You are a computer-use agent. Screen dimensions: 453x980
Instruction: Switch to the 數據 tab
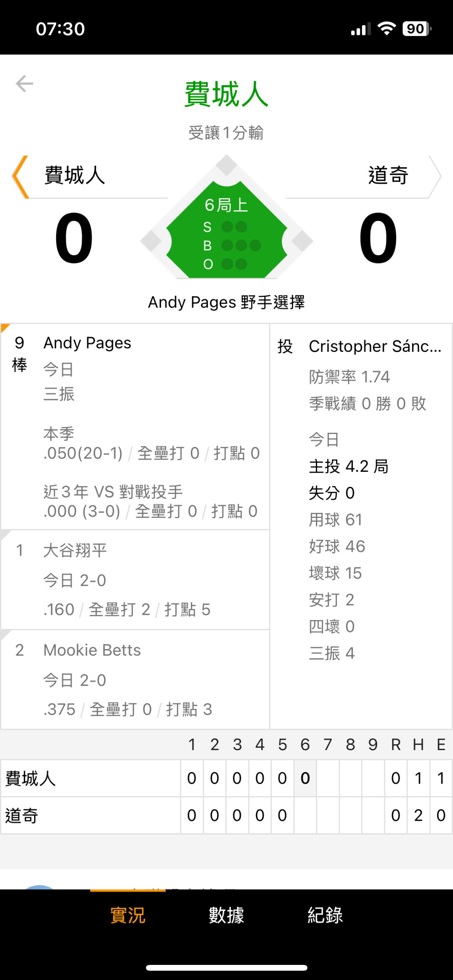[x=226, y=915]
